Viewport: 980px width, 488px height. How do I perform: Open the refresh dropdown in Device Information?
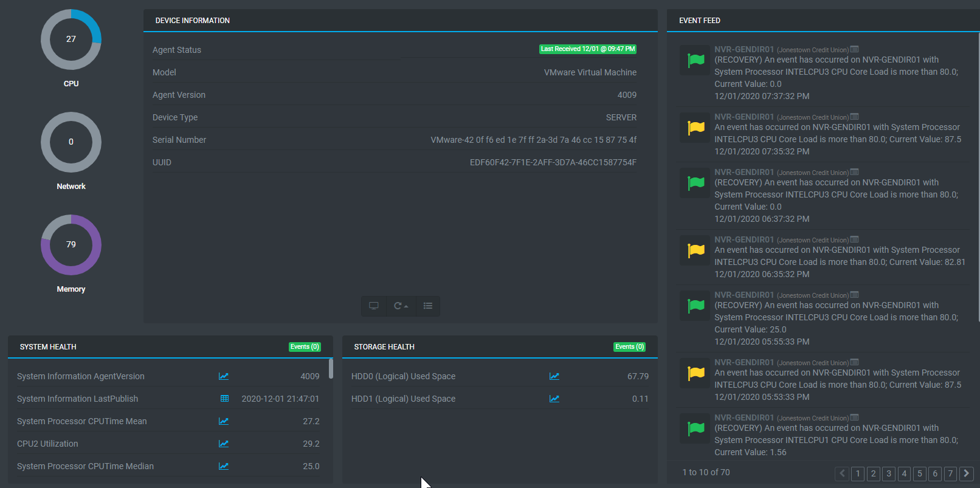click(x=401, y=306)
